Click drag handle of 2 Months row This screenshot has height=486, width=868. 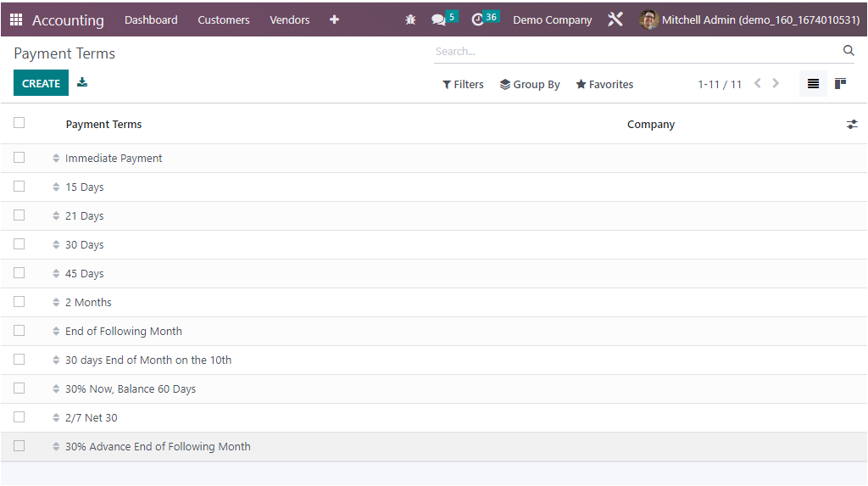56,303
